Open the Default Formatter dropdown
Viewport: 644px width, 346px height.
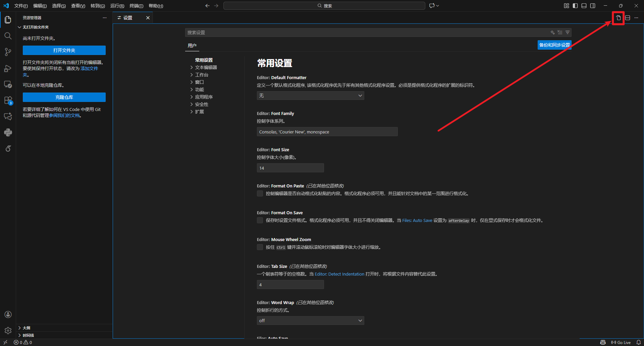310,96
